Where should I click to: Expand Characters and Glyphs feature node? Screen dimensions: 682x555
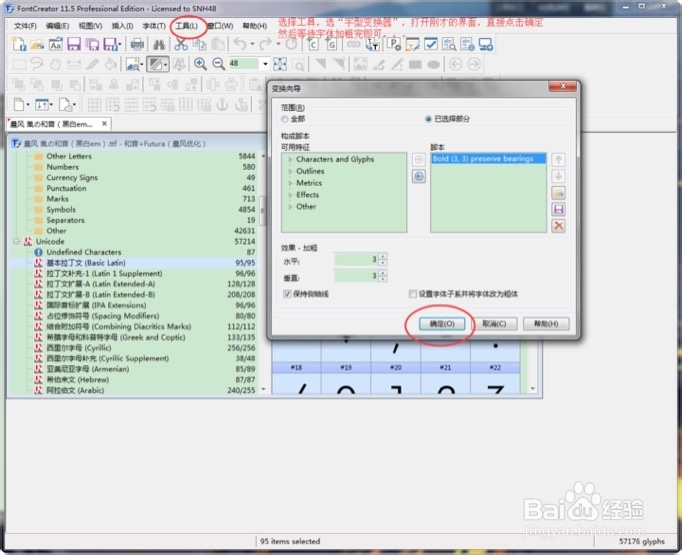[290, 160]
